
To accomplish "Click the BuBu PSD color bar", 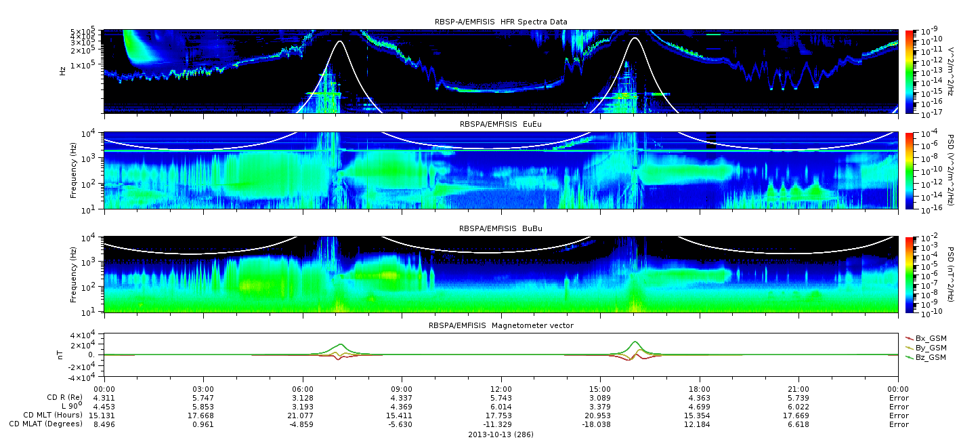I will (909, 274).
